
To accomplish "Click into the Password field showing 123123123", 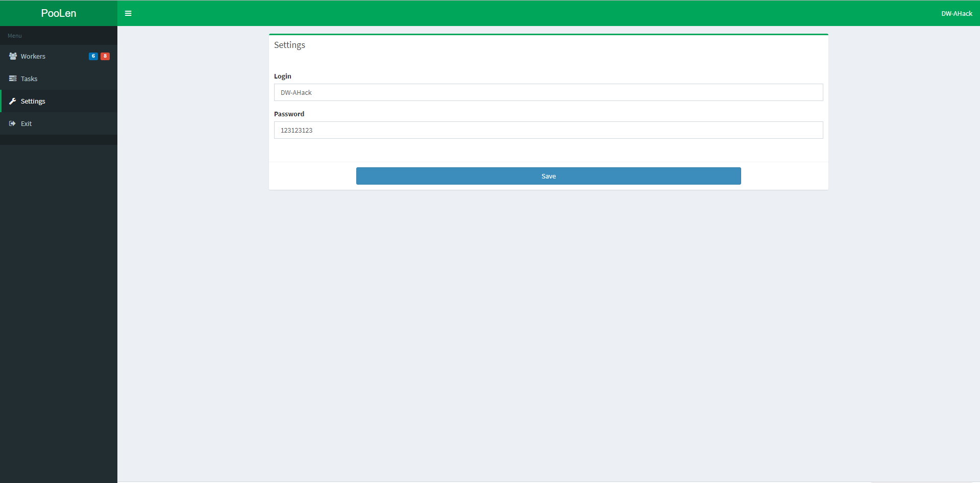I will point(548,130).
